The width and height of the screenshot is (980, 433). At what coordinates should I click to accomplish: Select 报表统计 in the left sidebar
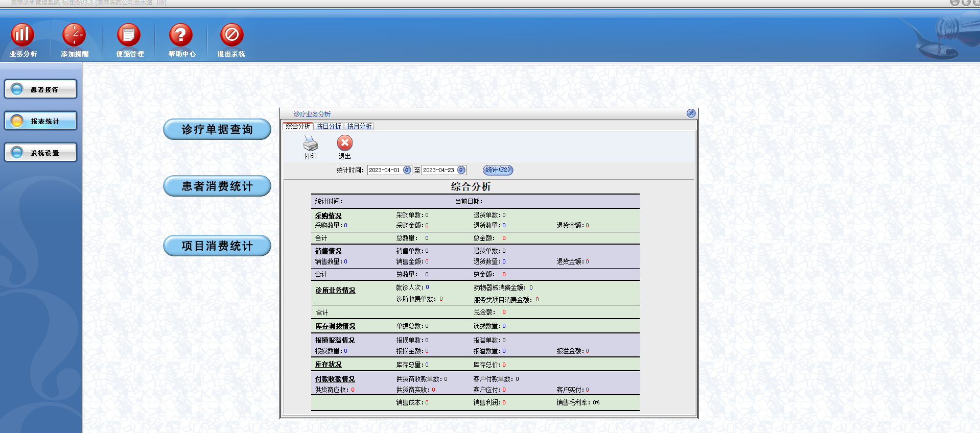point(41,121)
